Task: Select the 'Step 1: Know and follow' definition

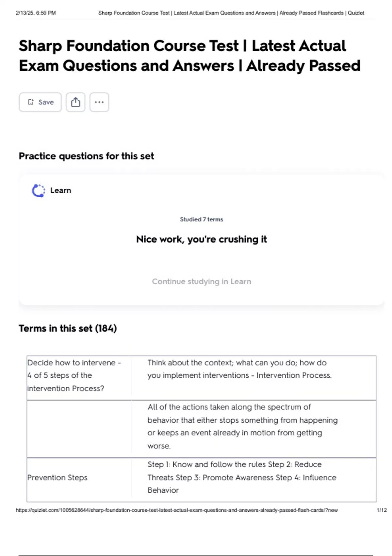Action: 242,478
